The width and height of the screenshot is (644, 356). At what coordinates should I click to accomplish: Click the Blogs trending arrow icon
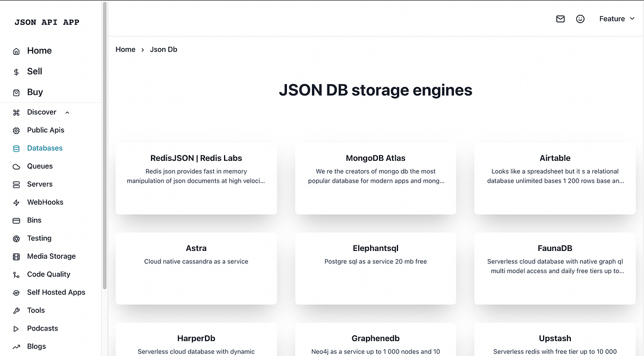pyautogui.click(x=17, y=347)
